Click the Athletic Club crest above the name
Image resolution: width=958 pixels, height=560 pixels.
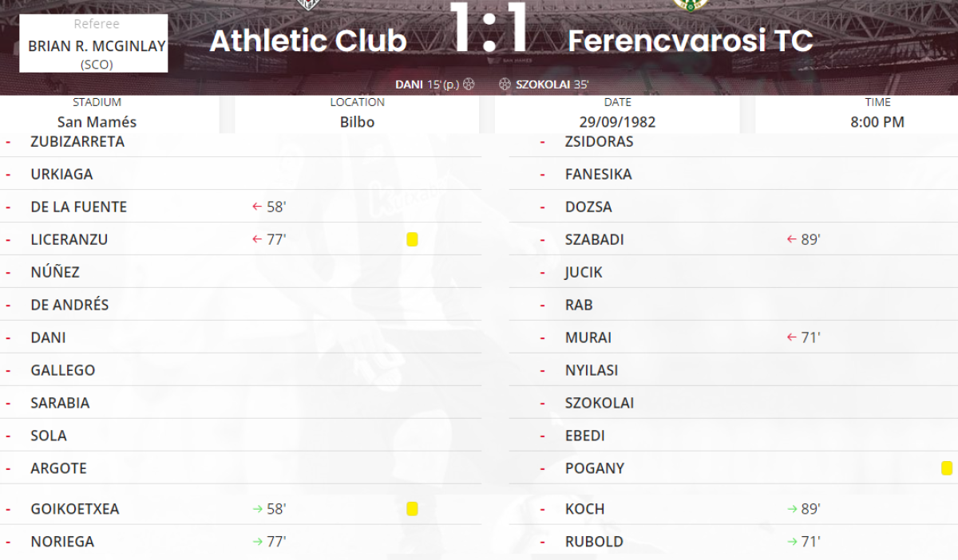click(x=307, y=5)
